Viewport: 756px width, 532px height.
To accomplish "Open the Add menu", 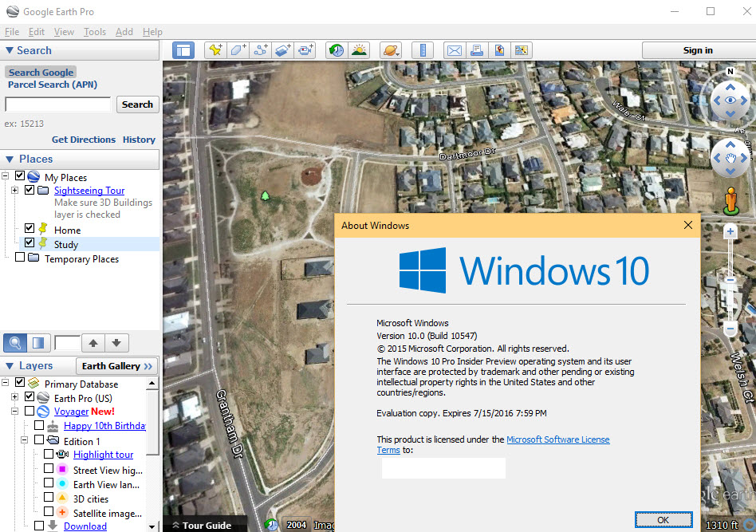I will tap(124, 32).
